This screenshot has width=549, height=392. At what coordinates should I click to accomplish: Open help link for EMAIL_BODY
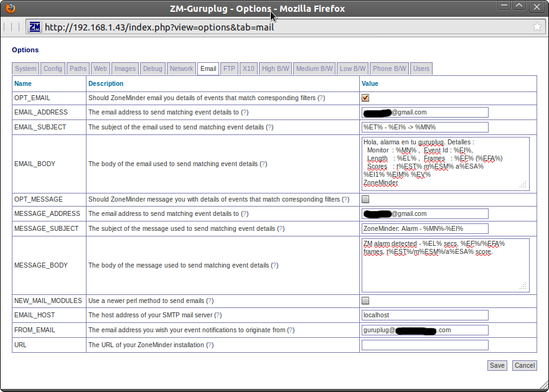263,164
